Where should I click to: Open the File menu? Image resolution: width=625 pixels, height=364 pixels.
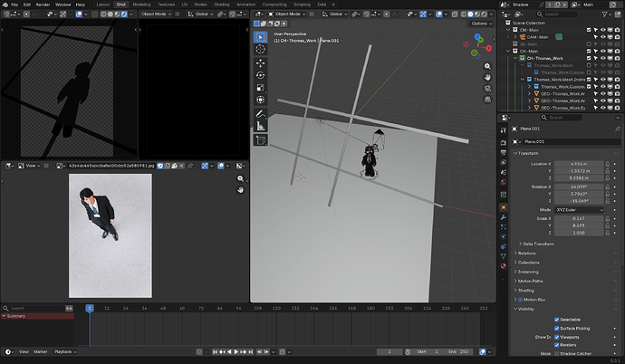coord(14,5)
